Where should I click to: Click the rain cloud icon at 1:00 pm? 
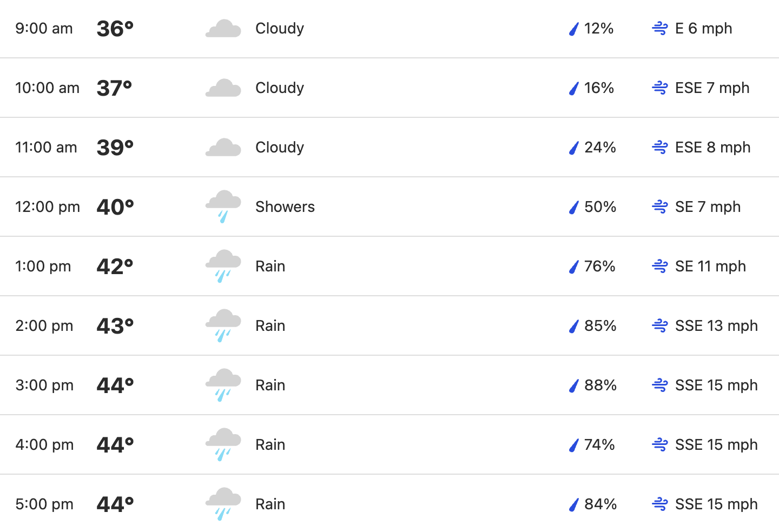tap(223, 267)
